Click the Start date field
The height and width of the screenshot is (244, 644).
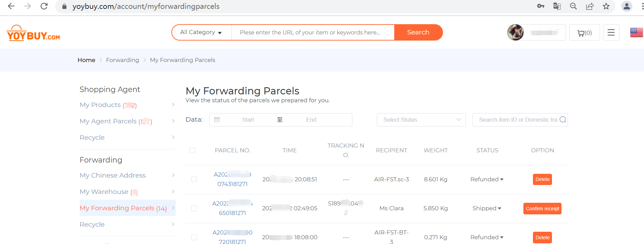tap(248, 120)
